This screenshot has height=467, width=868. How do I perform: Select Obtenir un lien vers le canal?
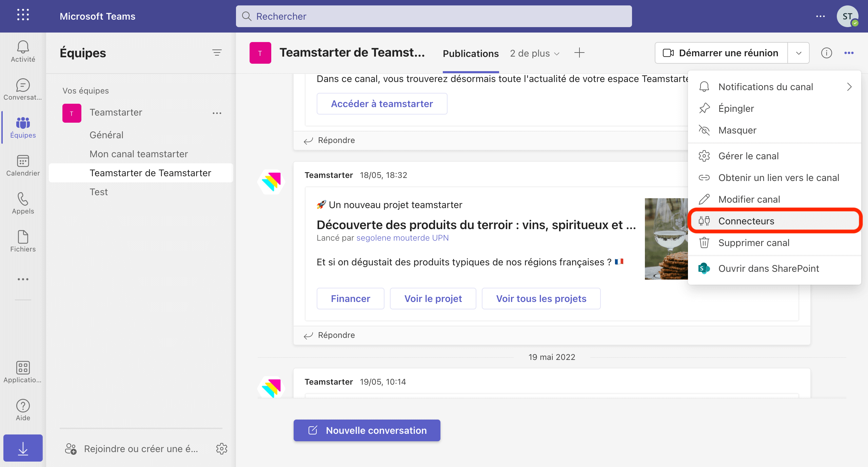775,178
